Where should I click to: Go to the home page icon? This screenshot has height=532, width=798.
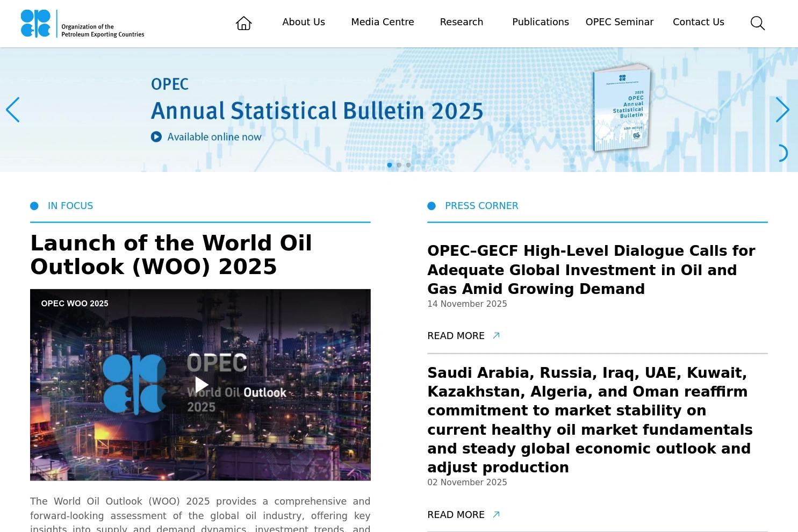pyautogui.click(x=243, y=23)
